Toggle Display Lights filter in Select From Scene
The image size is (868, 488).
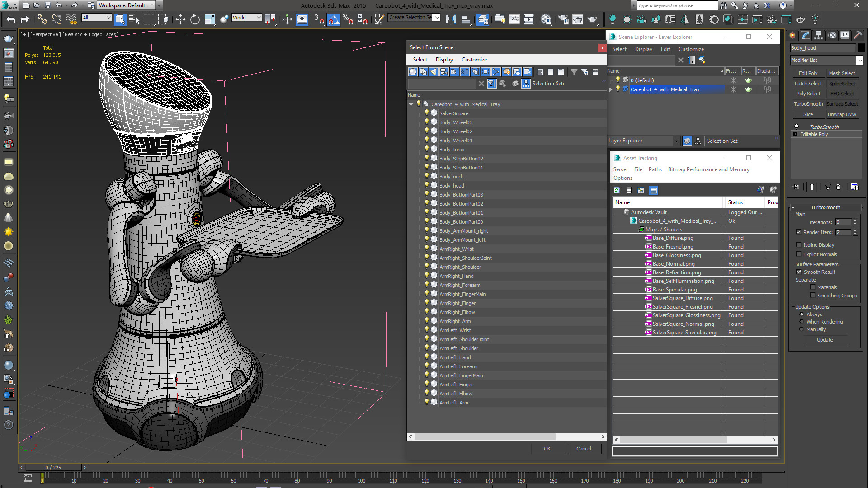tap(434, 72)
